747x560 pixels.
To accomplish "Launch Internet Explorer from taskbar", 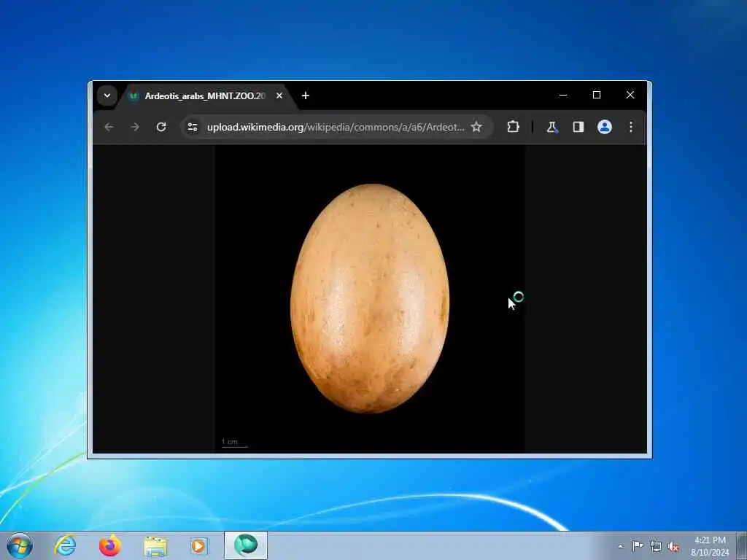I will 65,545.
